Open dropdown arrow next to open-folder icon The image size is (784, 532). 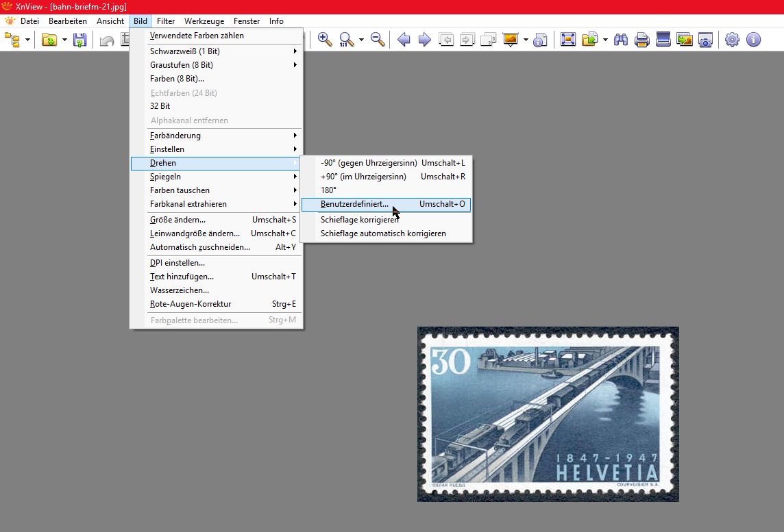(64, 40)
